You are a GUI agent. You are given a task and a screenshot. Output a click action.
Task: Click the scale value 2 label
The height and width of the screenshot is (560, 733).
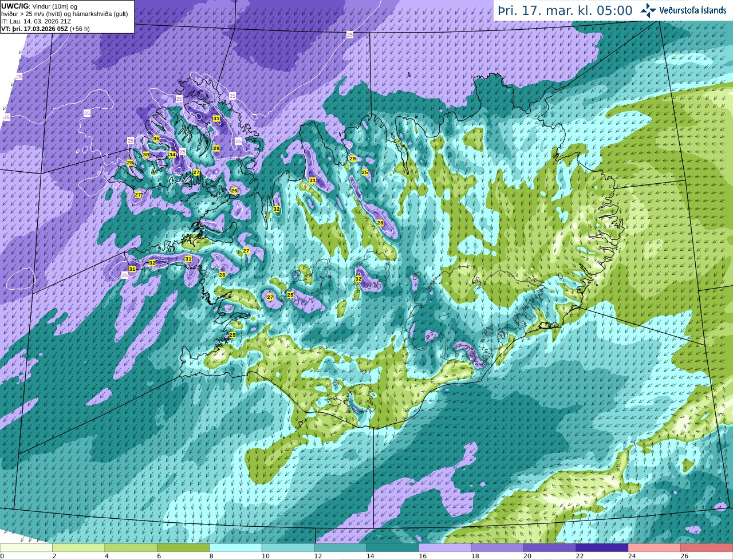pos(54,556)
